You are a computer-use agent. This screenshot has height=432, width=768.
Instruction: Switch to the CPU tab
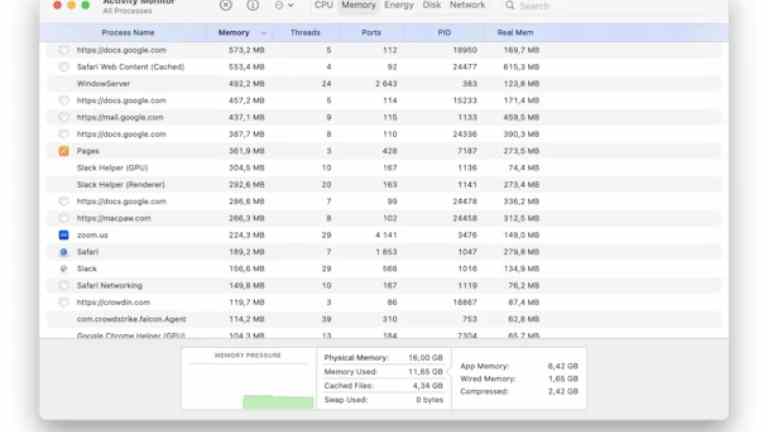pos(324,5)
